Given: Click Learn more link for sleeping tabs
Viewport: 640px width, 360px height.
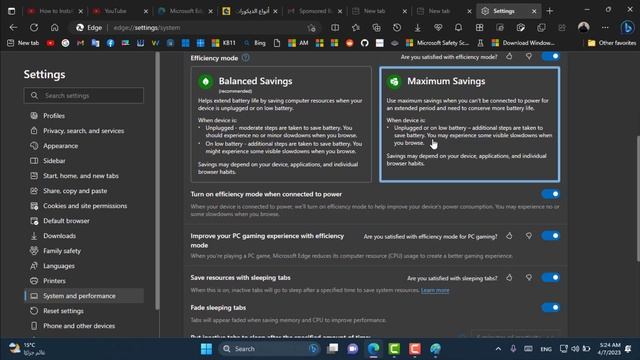Looking at the screenshot, I should 435,290.
